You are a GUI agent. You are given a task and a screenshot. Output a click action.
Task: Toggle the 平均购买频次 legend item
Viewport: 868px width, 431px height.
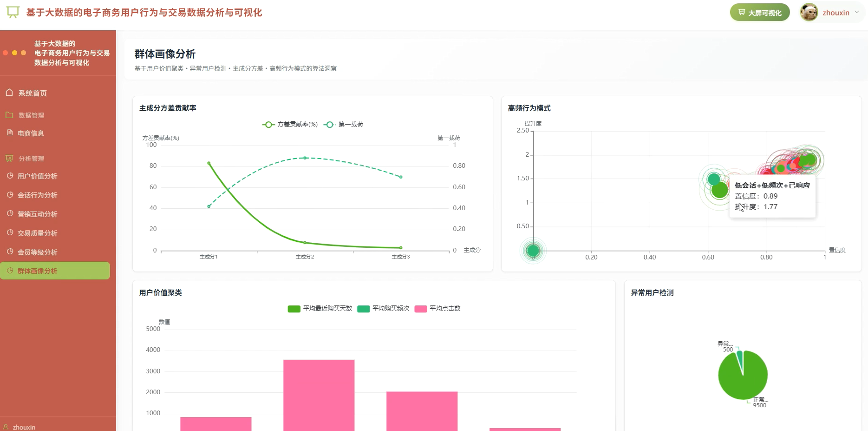pyautogui.click(x=383, y=309)
